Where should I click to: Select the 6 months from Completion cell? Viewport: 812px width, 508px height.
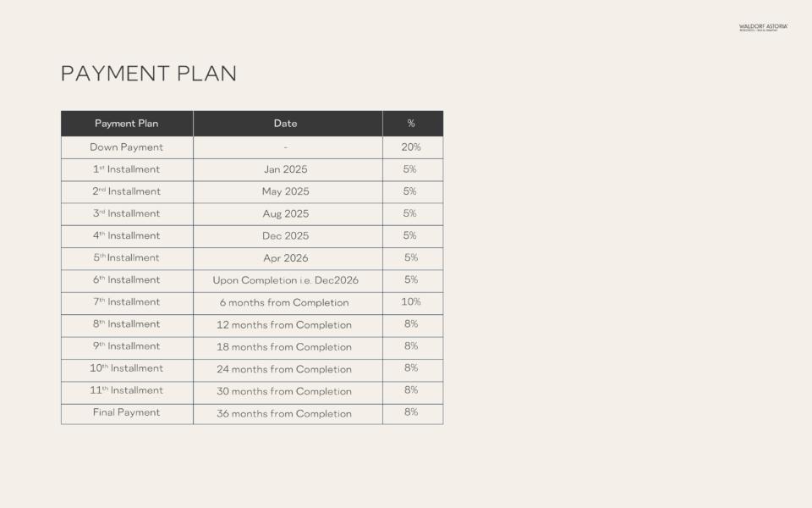pyautogui.click(x=284, y=303)
